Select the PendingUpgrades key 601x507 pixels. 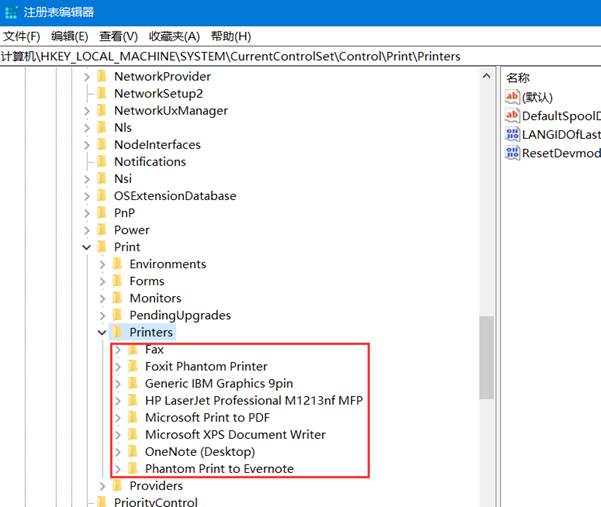click(180, 315)
